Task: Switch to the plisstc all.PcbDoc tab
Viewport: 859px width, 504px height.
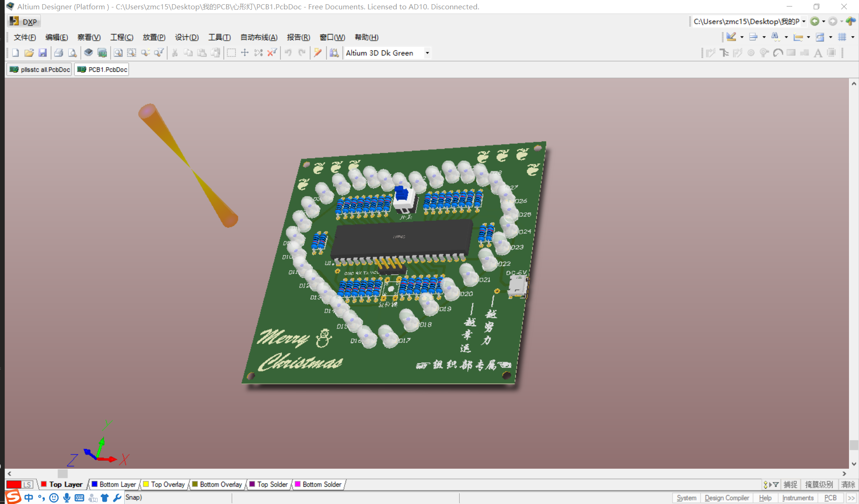Action: pos(40,70)
